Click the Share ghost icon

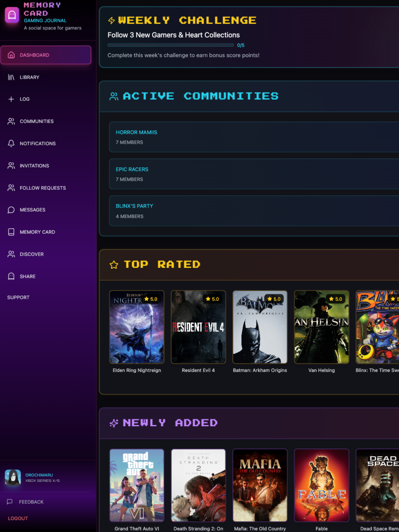pyautogui.click(x=11, y=276)
